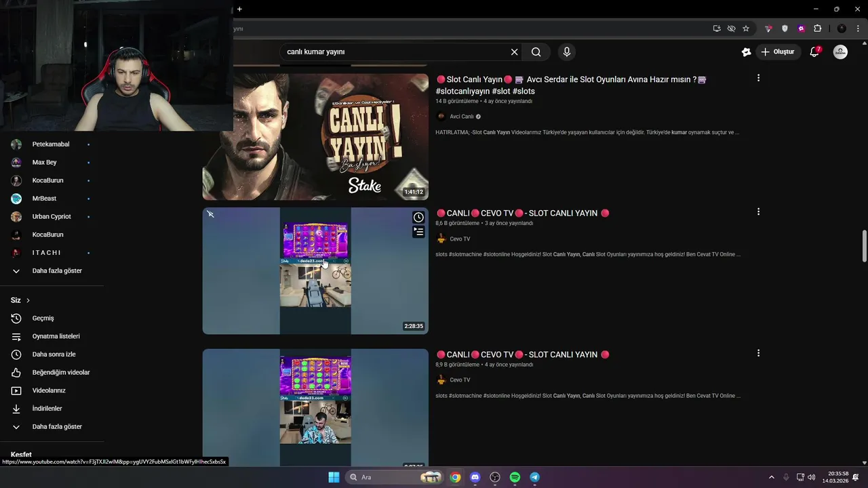This screenshot has height=488, width=868.
Task: Open the YouTube account avatar menu
Action: pyautogui.click(x=840, y=52)
